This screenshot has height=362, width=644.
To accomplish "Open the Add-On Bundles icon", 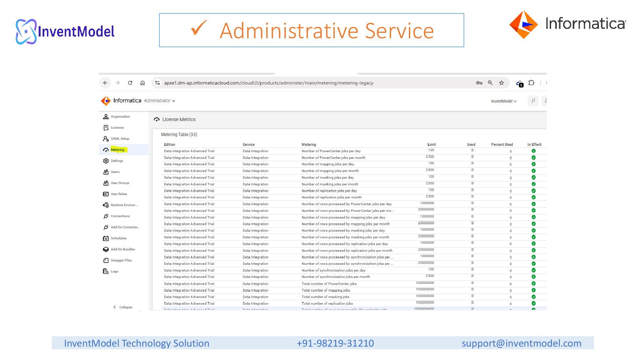I will pos(106,249).
